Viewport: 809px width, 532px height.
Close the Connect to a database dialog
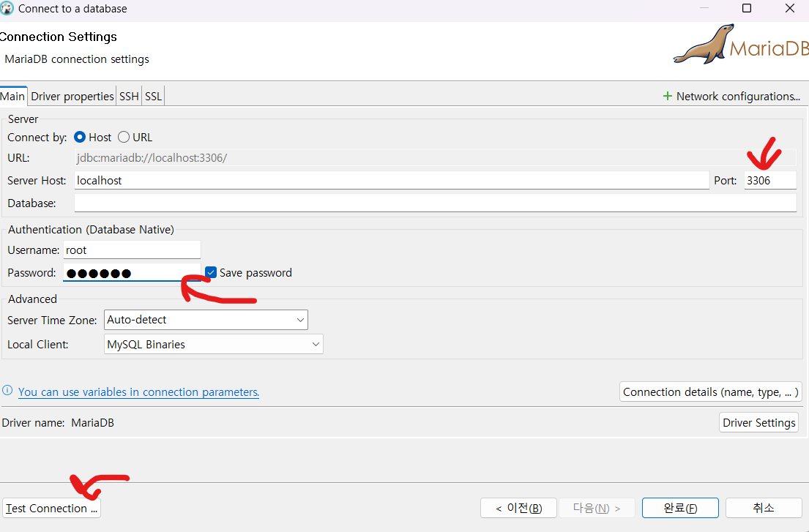[x=789, y=8]
